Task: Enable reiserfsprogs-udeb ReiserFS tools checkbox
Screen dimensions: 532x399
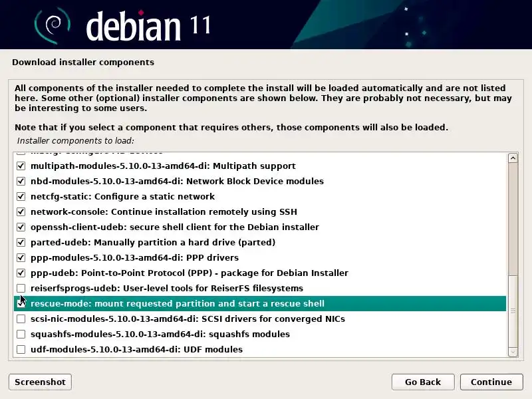Action: click(x=21, y=288)
